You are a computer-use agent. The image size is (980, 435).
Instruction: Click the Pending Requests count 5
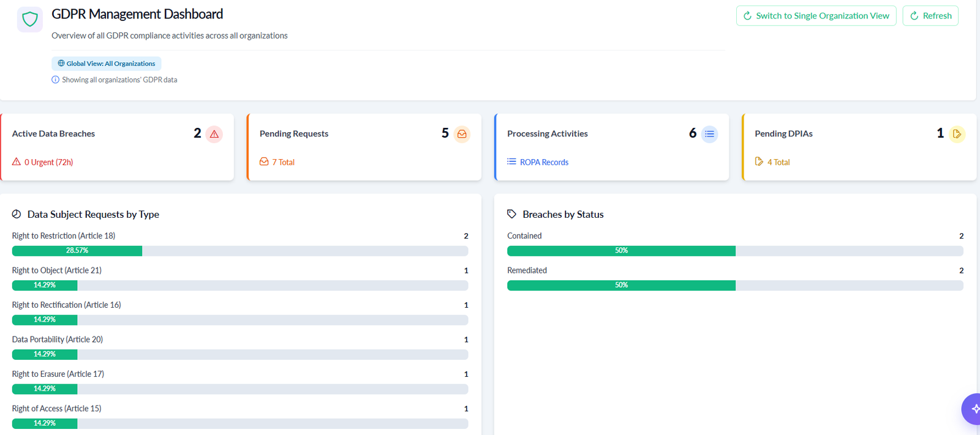point(445,133)
